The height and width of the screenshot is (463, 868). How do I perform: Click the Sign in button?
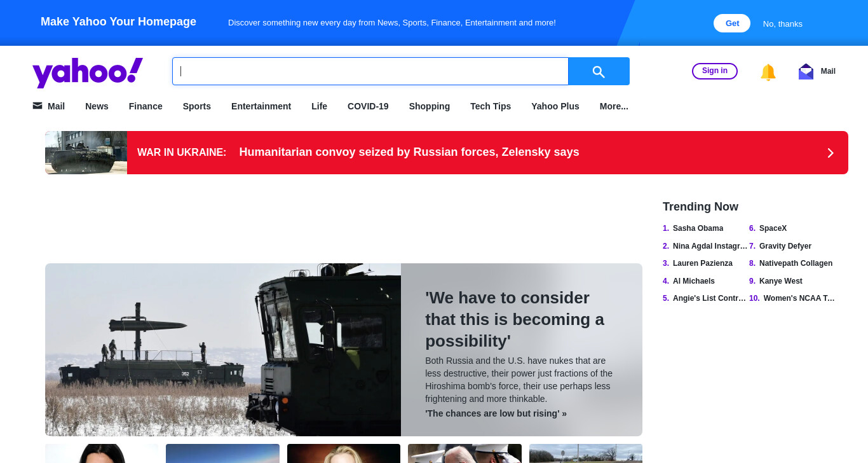[x=715, y=71]
